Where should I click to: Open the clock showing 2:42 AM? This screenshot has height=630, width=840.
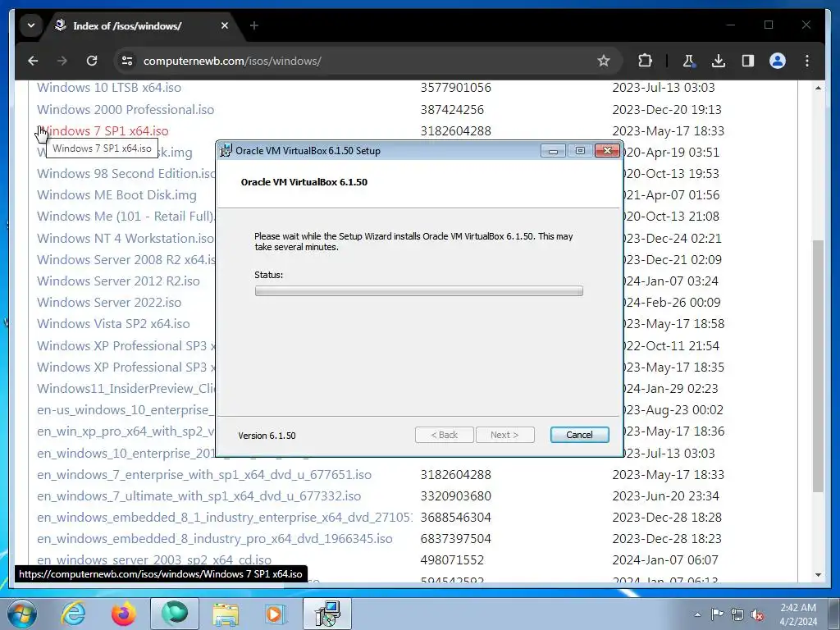pos(798,614)
